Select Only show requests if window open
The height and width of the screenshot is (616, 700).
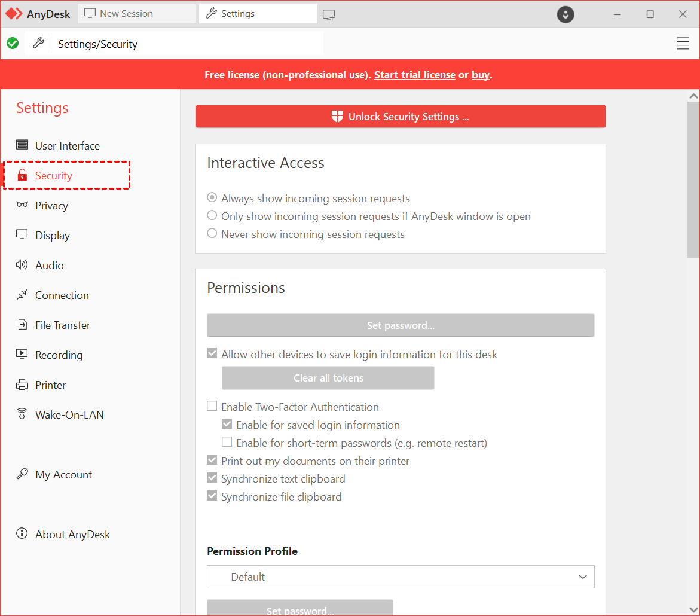coord(212,216)
